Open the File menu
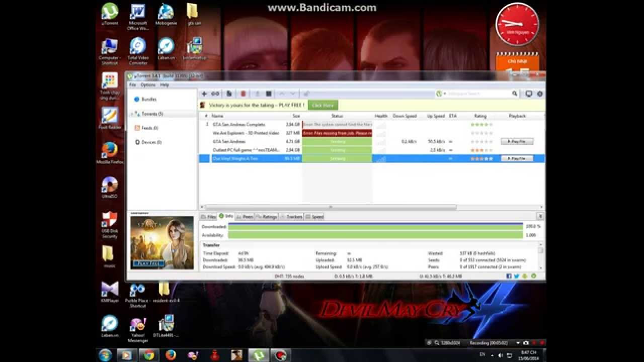The height and width of the screenshot is (362, 644). (x=132, y=85)
